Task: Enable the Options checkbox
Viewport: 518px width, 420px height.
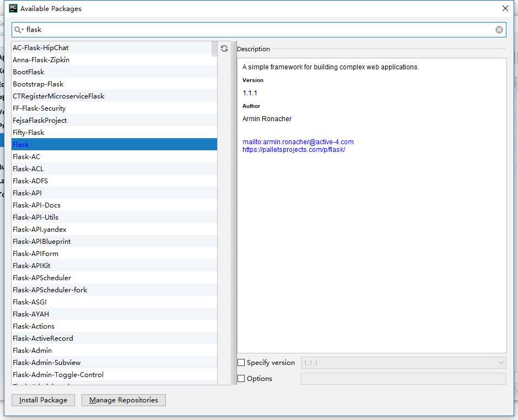Action: pyautogui.click(x=241, y=378)
